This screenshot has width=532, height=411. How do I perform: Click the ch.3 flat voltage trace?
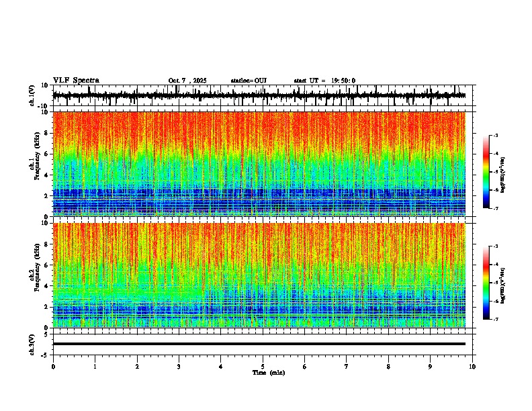click(259, 344)
